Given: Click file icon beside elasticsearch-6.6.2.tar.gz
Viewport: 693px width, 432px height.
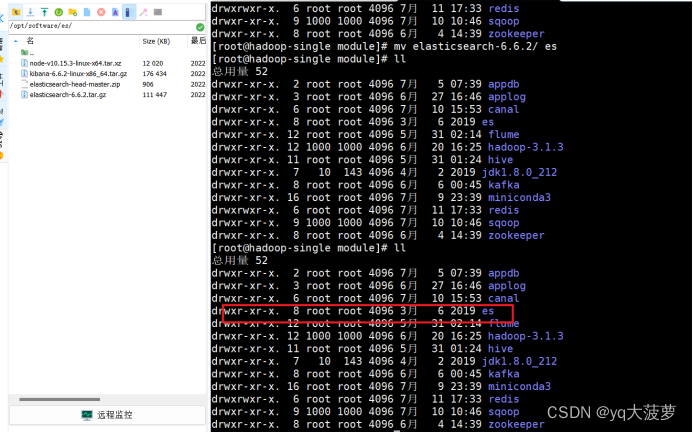Looking at the screenshot, I should click(x=24, y=95).
